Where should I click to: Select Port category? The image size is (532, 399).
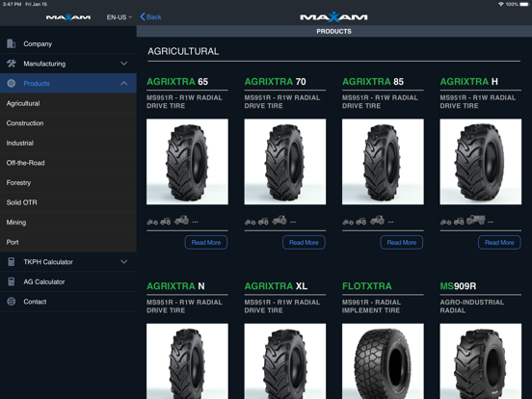click(68, 242)
